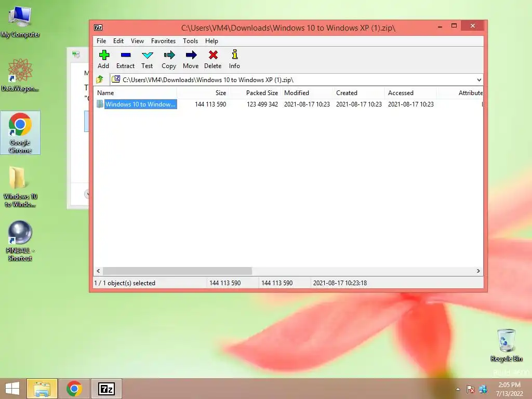
Task: Run Test on the archive
Action: pyautogui.click(x=147, y=60)
